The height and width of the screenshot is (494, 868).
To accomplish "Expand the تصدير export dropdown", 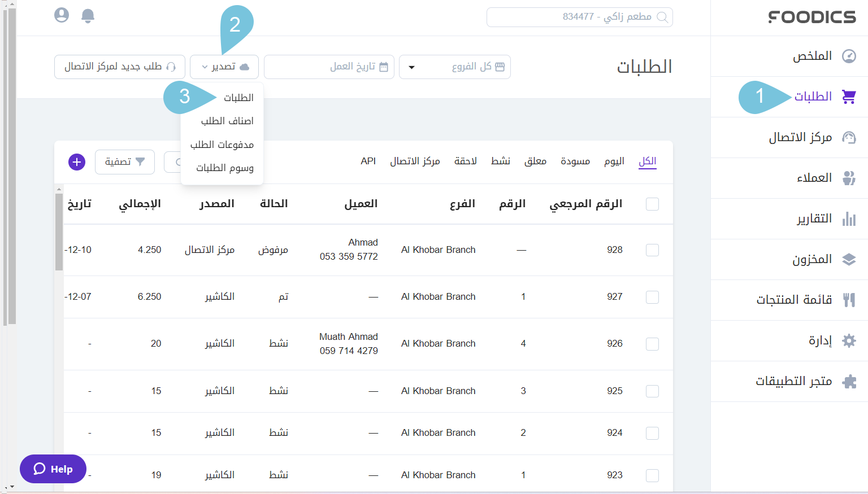I will pos(224,67).
